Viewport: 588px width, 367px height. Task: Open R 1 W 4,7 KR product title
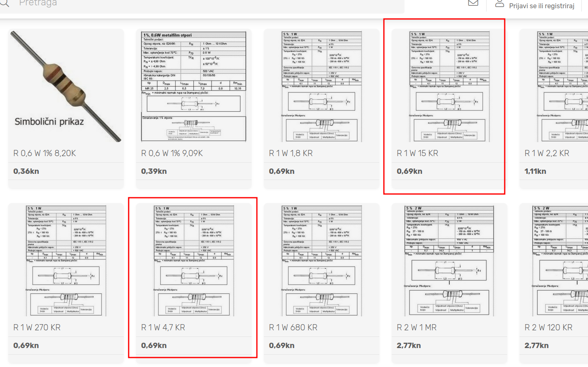tap(163, 327)
